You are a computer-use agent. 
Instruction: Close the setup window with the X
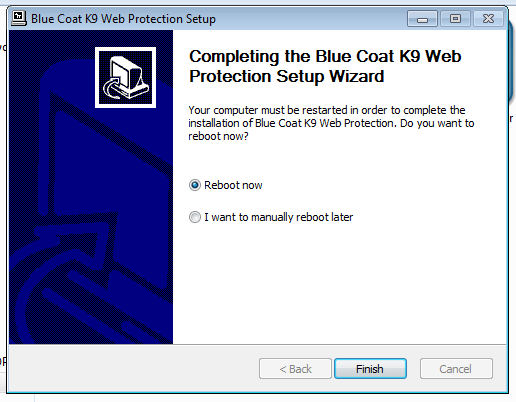(x=488, y=19)
